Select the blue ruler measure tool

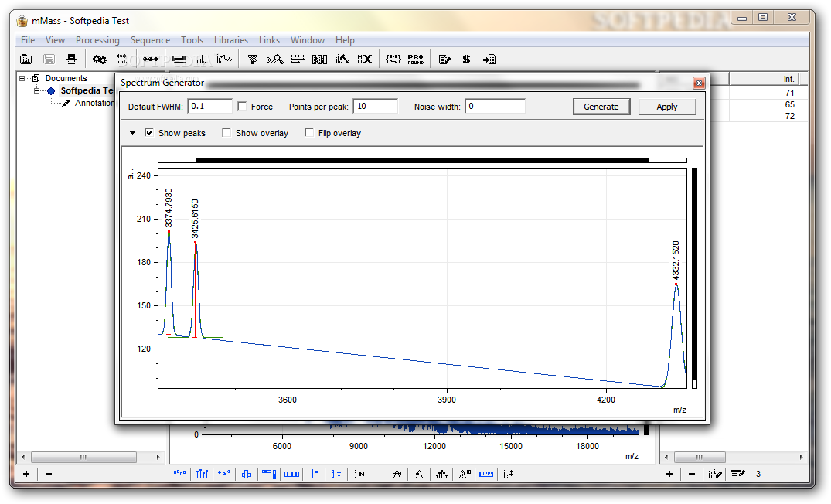point(486,474)
